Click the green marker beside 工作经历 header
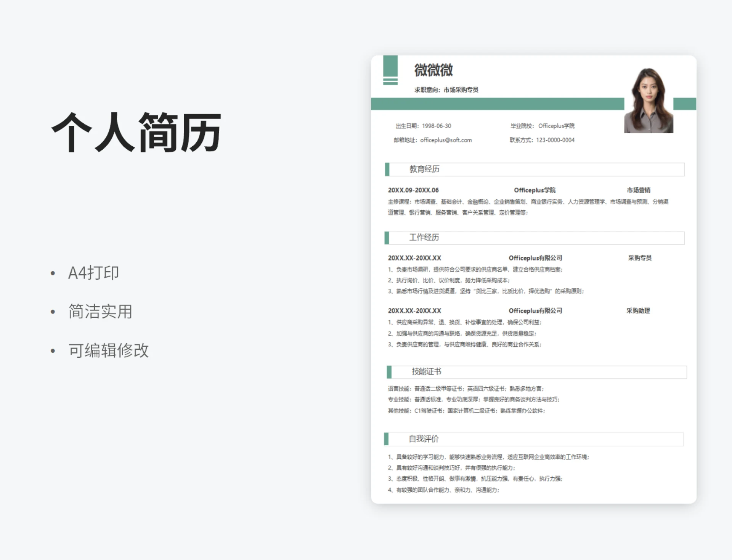This screenshot has width=732, height=560. click(x=388, y=237)
